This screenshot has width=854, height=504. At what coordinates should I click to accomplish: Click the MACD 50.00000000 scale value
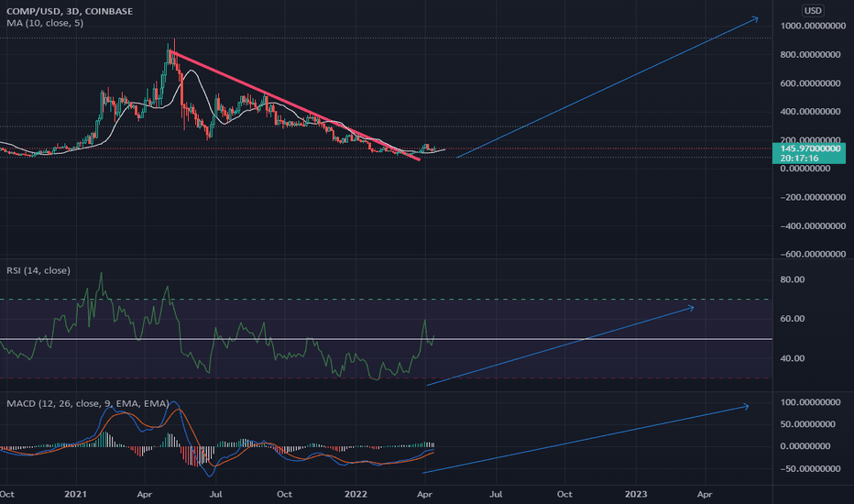point(807,424)
